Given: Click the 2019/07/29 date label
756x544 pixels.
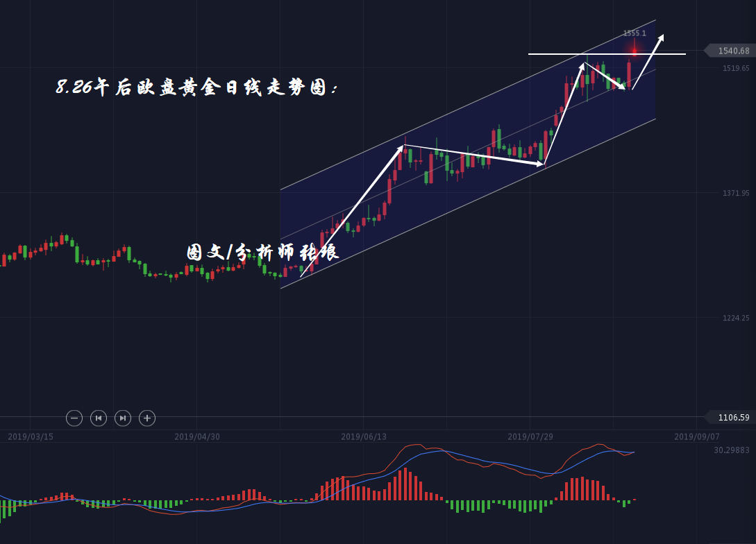Looking at the screenshot, I should coord(530,436).
